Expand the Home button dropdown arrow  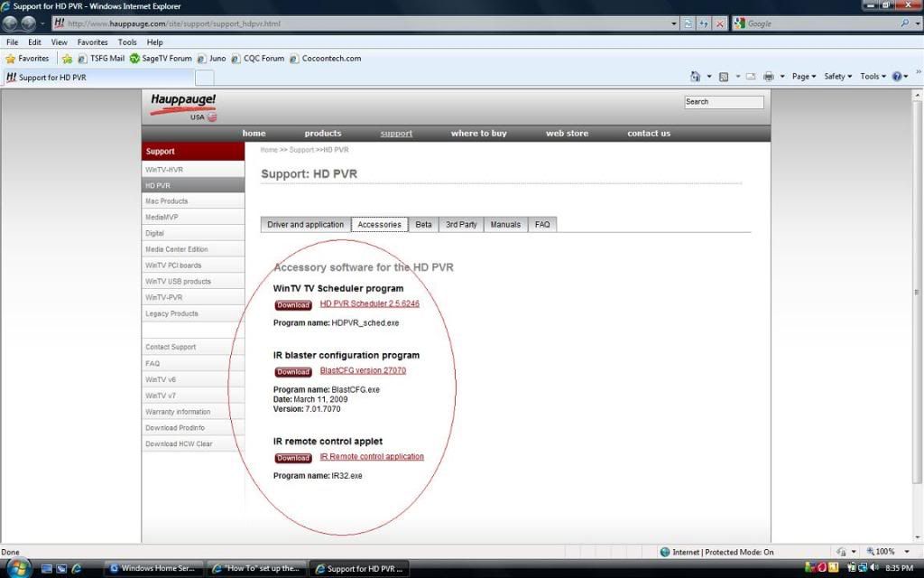(709, 77)
